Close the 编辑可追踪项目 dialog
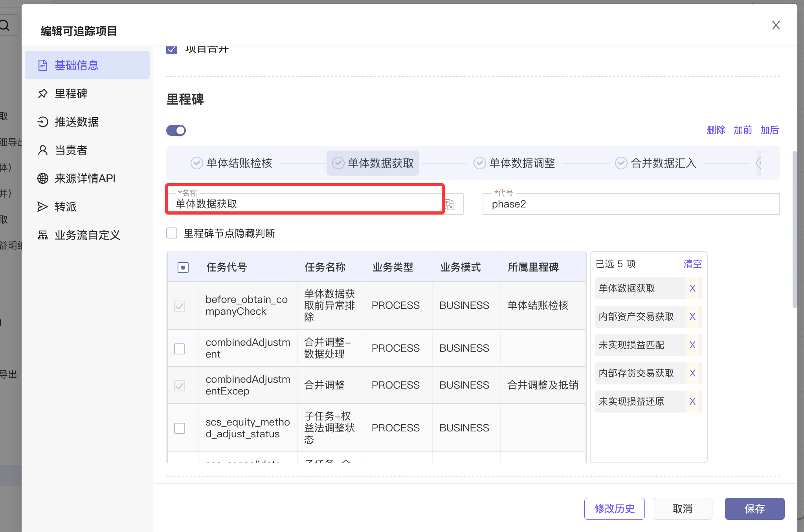The height and width of the screenshot is (532, 804). point(776,26)
